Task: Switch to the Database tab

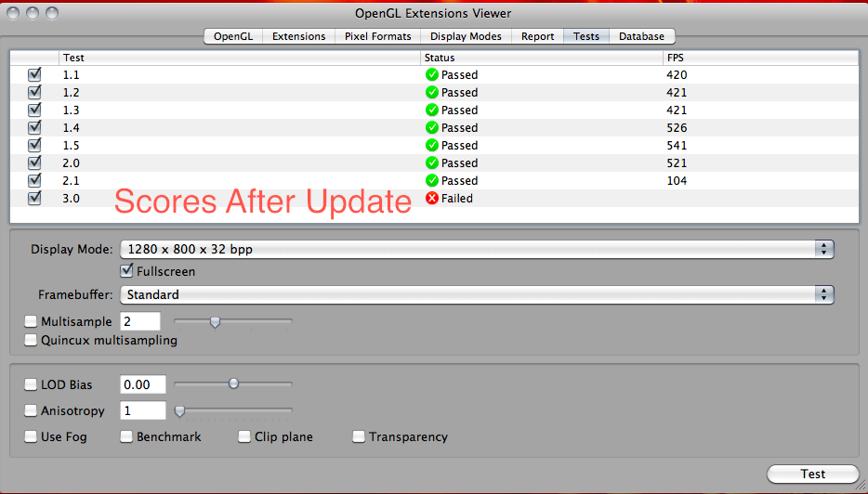Action: pyautogui.click(x=641, y=36)
